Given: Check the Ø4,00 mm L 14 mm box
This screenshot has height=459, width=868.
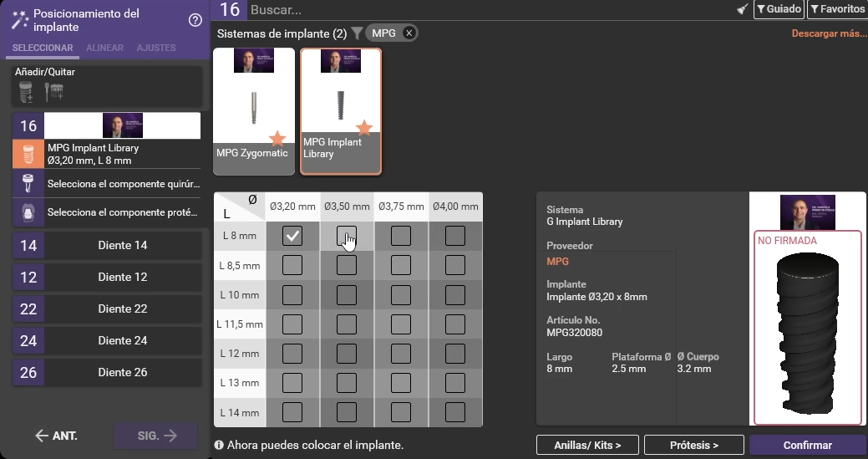Looking at the screenshot, I should (x=455, y=412).
